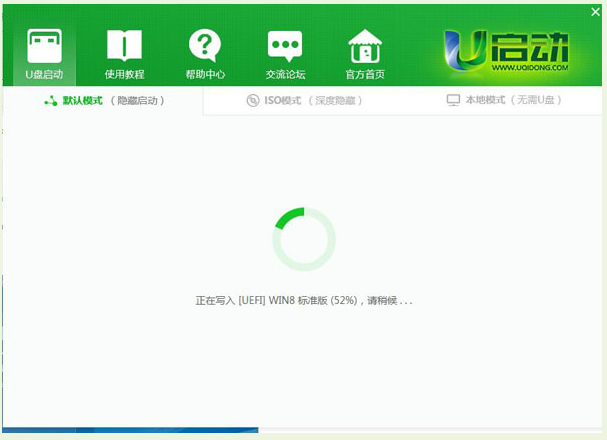Close the U启动 window
This screenshot has height=440, width=607.
coord(595,11)
